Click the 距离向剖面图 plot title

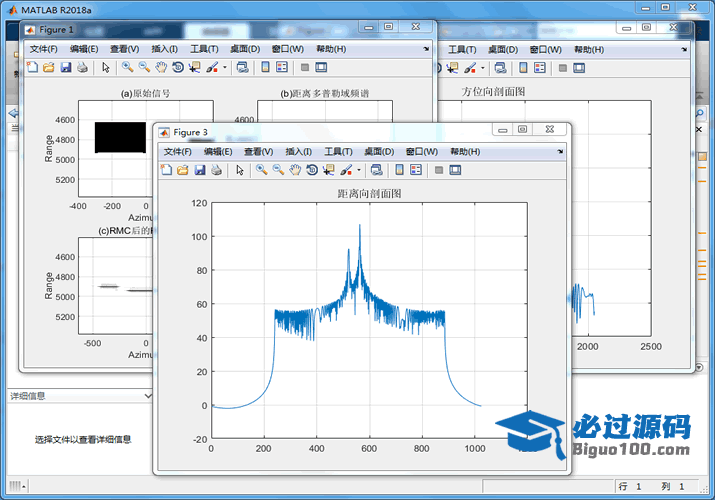[369, 194]
